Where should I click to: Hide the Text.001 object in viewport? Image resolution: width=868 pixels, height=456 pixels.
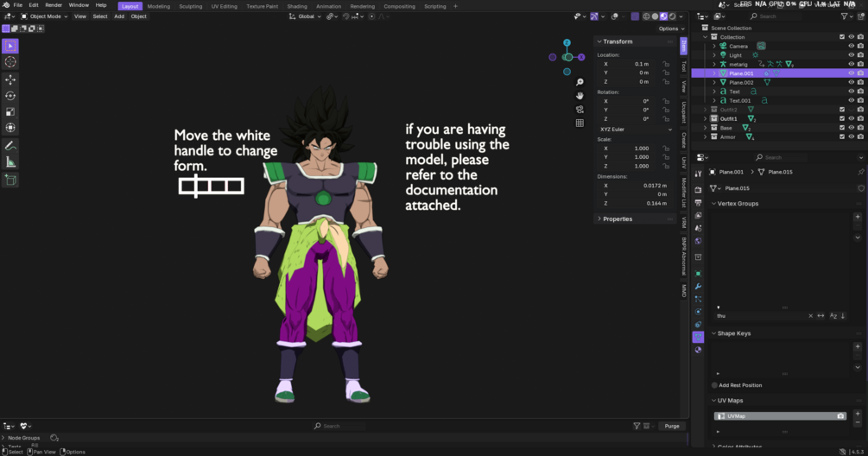click(x=852, y=101)
